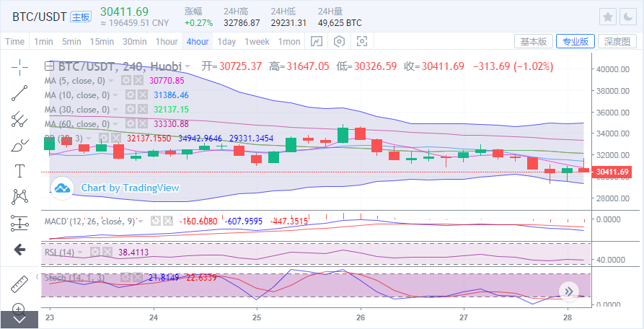Jump to latest bar with double-arrow button

[x=569, y=291]
